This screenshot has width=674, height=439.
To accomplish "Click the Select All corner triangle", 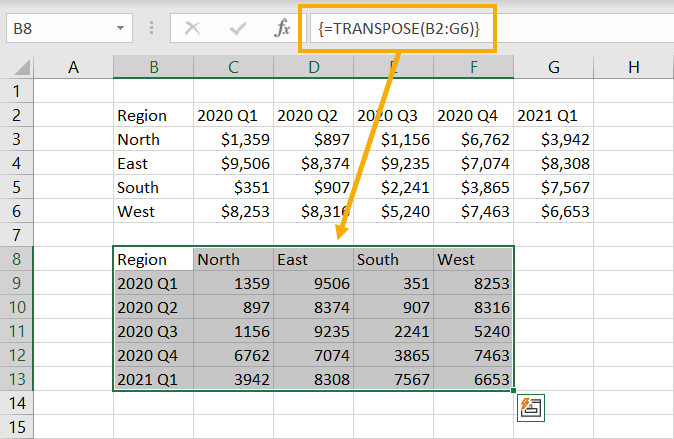I will click(21, 67).
